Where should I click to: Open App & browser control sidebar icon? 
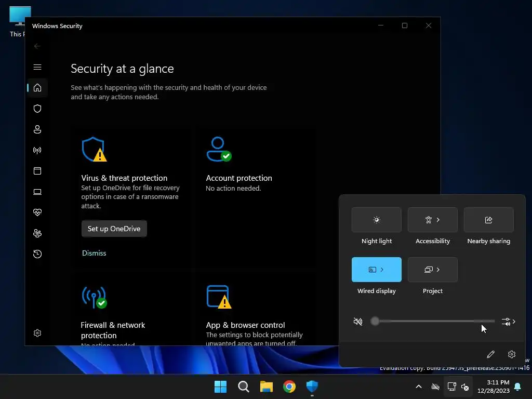(x=37, y=170)
